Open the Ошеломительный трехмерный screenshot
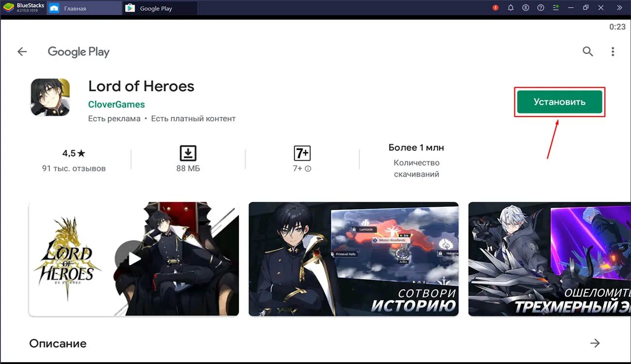 click(549, 259)
